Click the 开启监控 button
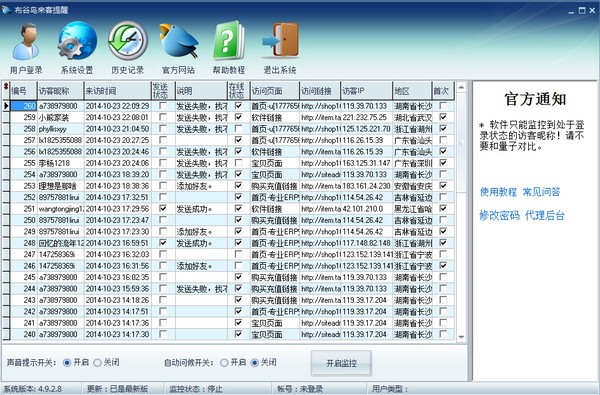The image size is (600, 395). coord(341,363)
